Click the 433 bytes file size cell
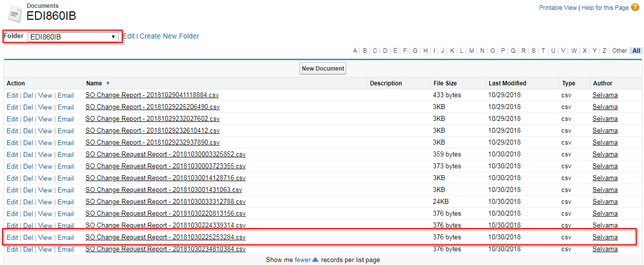Image resolution: width=644 pixels, height=265 pixels. click(447, 95)
